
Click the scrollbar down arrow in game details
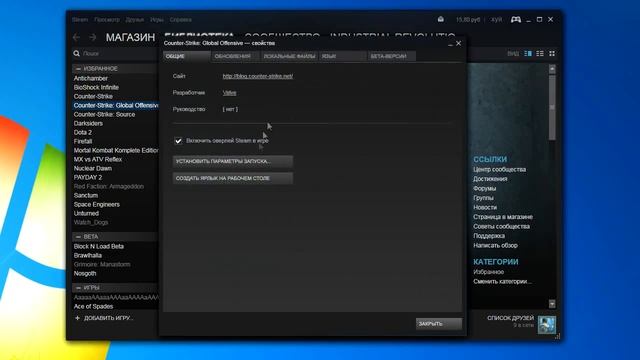click(552, 304)
